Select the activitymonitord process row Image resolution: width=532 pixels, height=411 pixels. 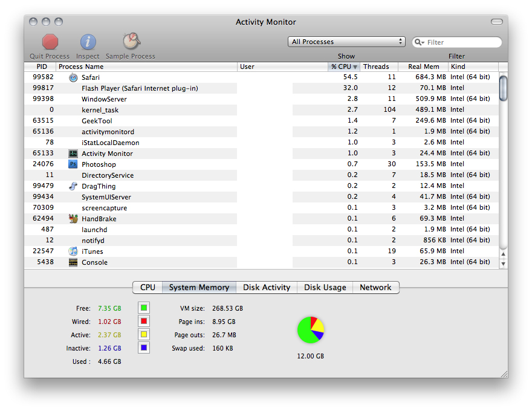261,132
